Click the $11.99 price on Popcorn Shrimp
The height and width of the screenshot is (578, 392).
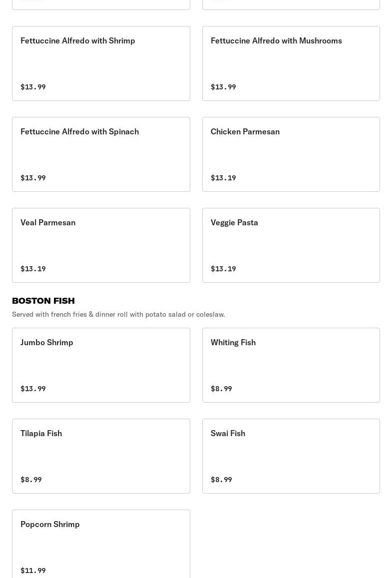coord(33,571)
